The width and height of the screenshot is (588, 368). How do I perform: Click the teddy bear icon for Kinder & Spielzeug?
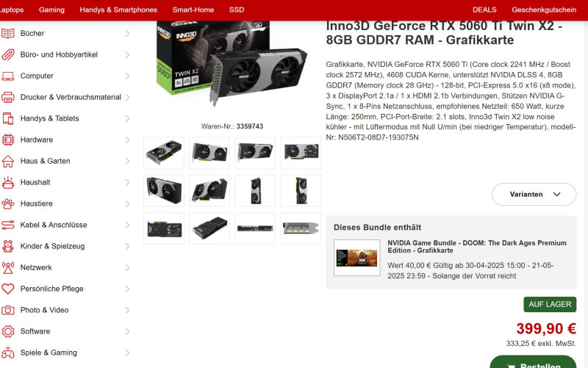(x=8, y=246)
